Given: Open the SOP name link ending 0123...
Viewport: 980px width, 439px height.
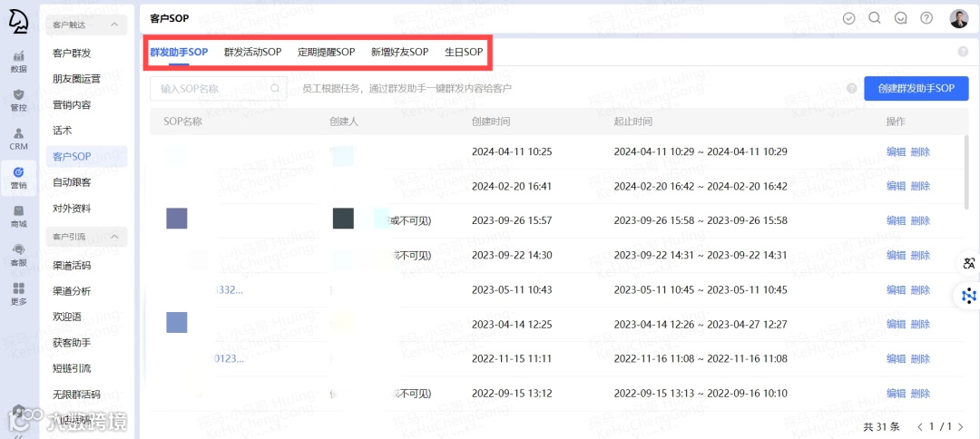Looking at the screenshot, I should click(228, 359).
